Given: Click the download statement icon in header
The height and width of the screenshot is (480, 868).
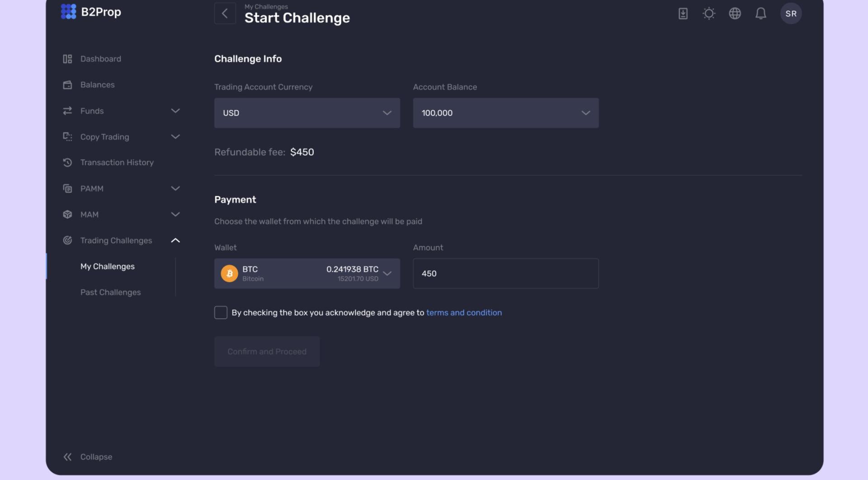Looking at the screenshot, I should (x=683, y=14).
